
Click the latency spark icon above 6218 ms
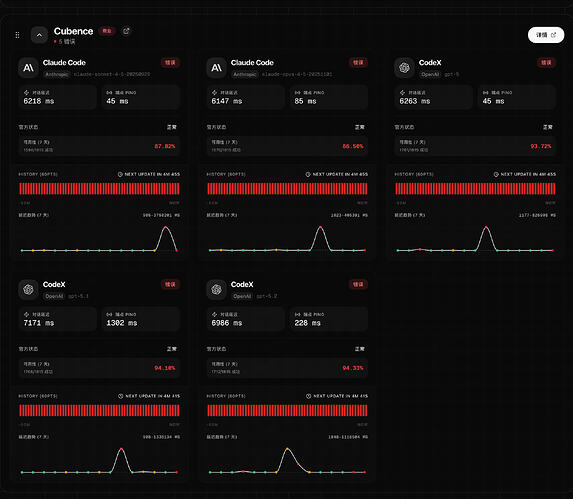(x=26, y=93)
